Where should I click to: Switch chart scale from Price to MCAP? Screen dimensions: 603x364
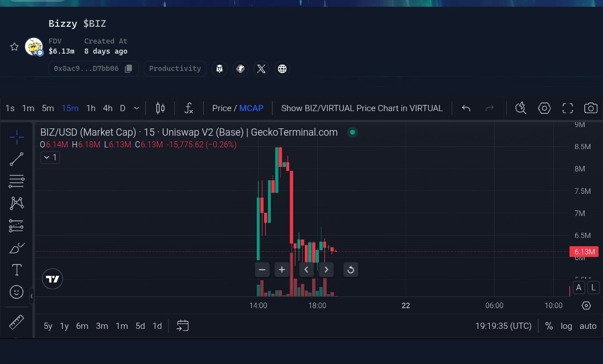(251, 108)
